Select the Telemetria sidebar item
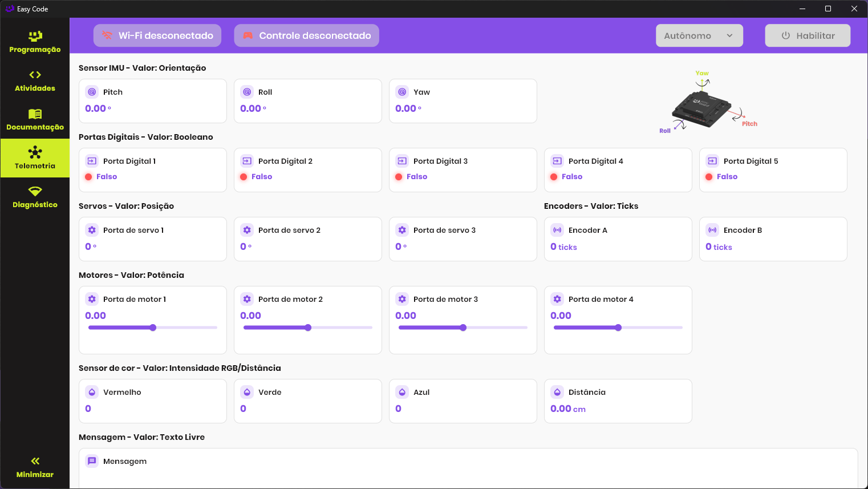Screen dimensions: 868x489 tap(35, 158)
